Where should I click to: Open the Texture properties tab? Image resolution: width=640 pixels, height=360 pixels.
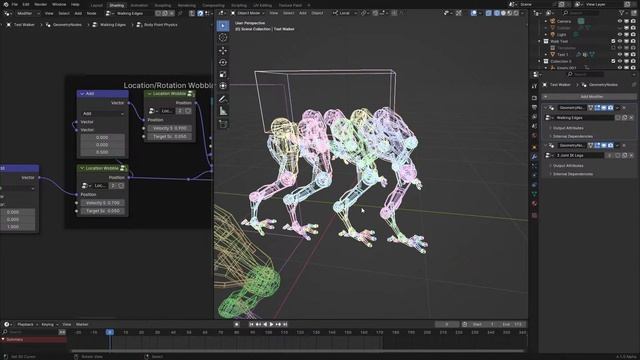click(534, 215)
